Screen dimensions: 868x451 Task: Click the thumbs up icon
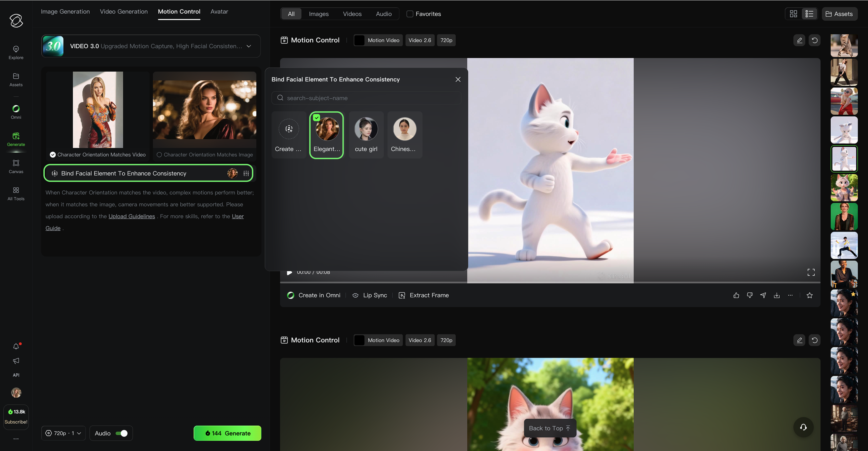tap(736, 295)
